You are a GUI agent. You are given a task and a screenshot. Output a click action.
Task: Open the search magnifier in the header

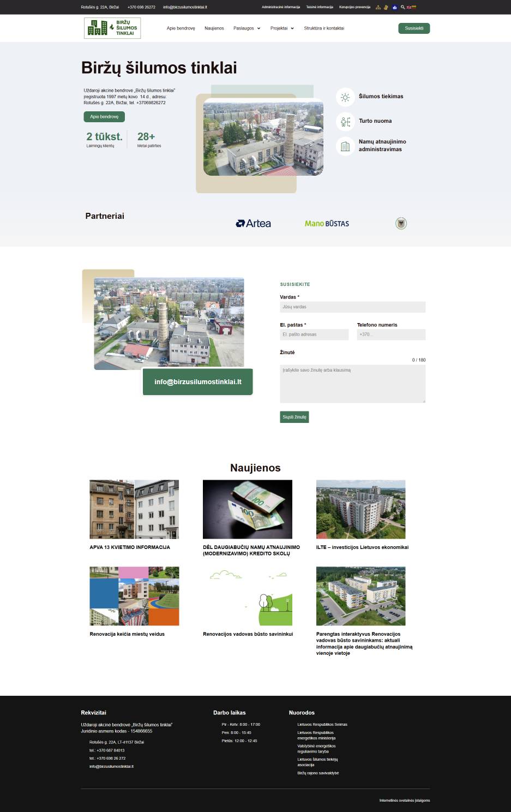402,7
